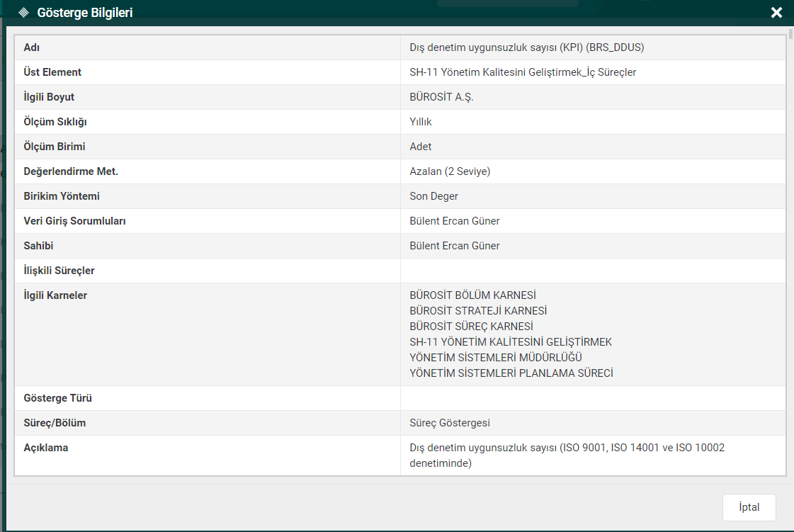Click the vertical scrollbar at the right edge
The width and height of the screenshot is (794, 532).
click(x=790, y=34)
